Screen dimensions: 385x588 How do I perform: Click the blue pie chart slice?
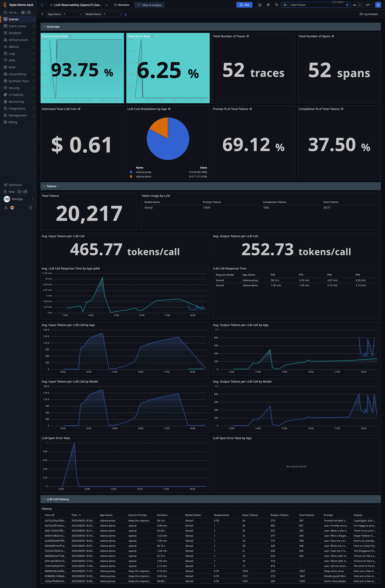point(170,143)
